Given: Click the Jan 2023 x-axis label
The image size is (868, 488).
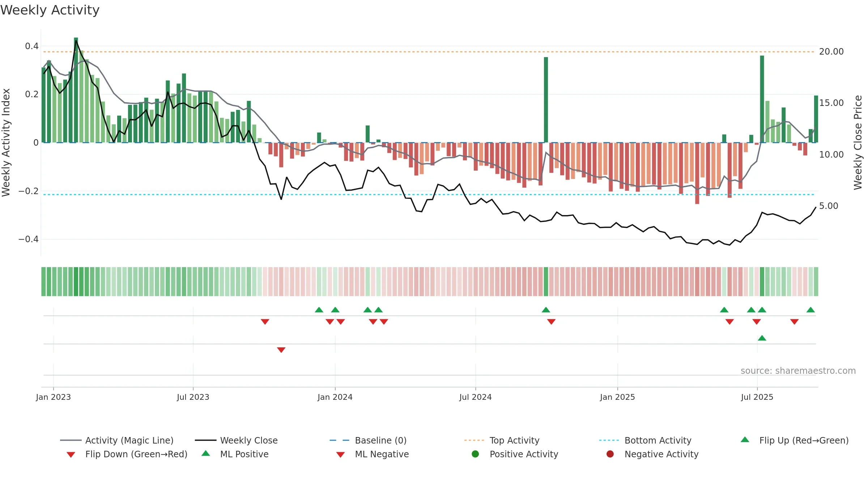Looking at the screenshot, I should click(54, 397).
